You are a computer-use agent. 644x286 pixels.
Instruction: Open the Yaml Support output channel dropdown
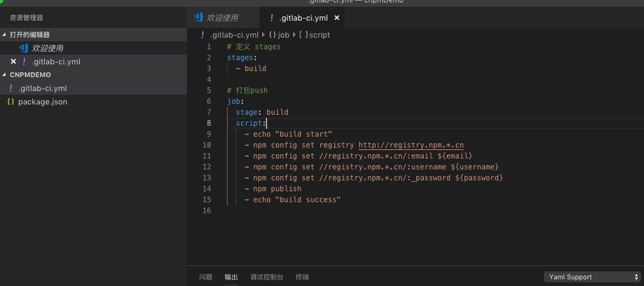pyautogui.click(x=591, y=277)
